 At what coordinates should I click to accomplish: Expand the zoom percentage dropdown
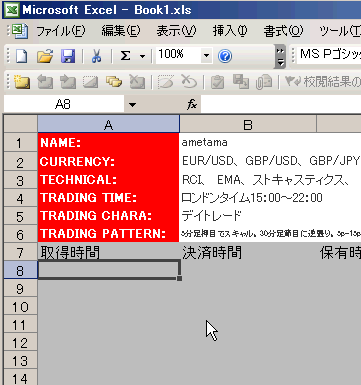(x=206, y=56)
